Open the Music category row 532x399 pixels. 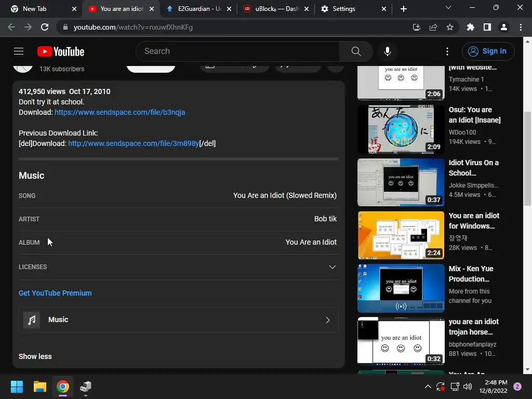click(179, 320)
